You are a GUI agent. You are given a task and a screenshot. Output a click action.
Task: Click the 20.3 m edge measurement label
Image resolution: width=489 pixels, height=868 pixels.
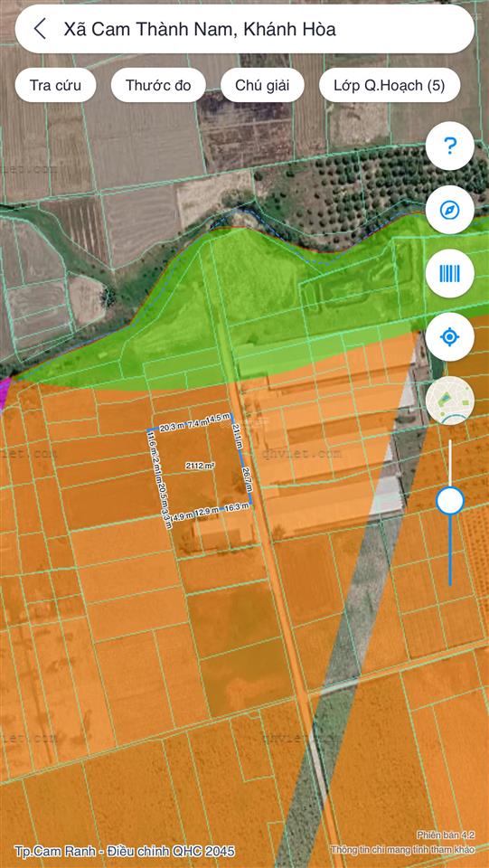click(172, 428)
